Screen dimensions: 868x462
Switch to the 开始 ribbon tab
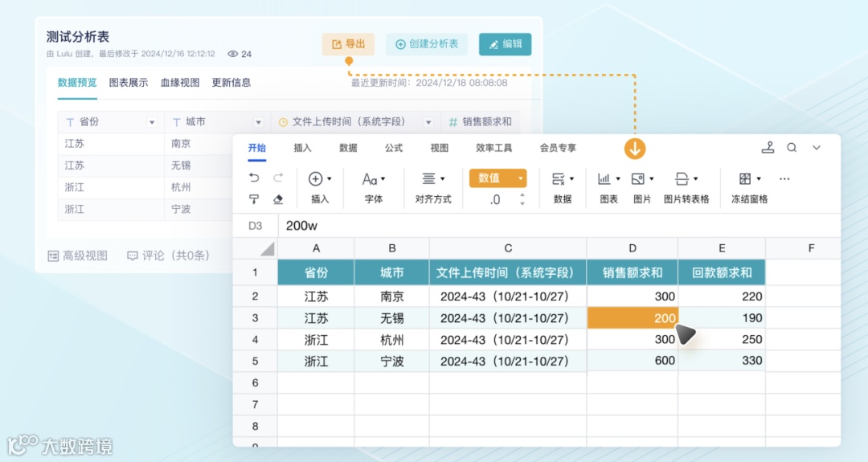(x=257, y=148)
